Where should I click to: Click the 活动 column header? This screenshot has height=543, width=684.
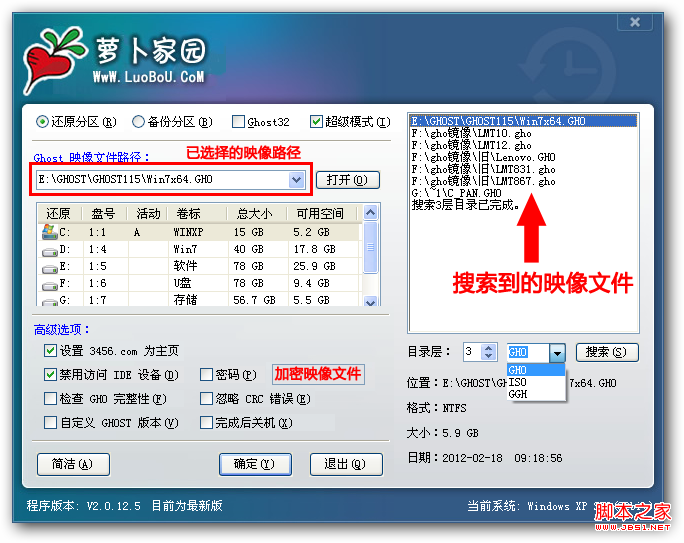coord(147,213)
